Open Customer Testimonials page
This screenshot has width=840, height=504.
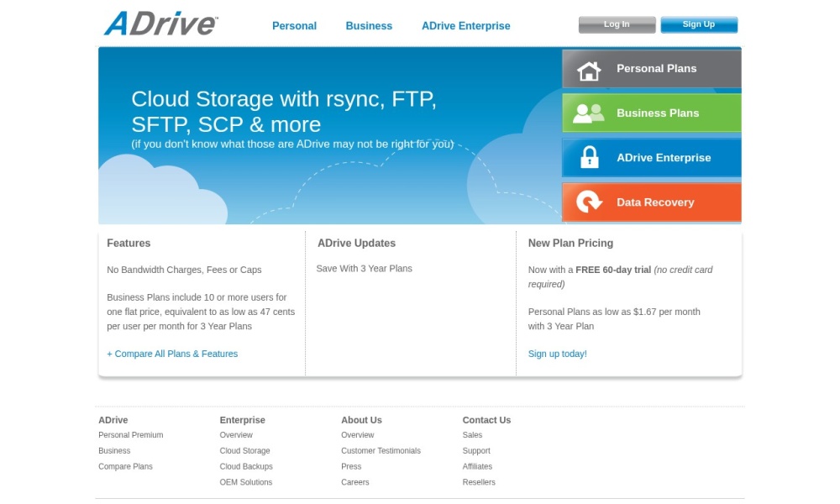pyautogui.click(x=381, y=451)
